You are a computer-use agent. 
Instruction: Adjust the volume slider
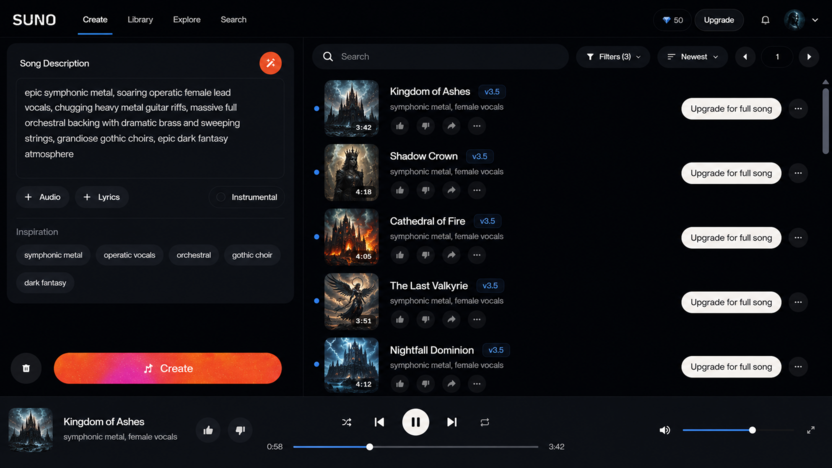pyautogui.click(x=738, y=430)
